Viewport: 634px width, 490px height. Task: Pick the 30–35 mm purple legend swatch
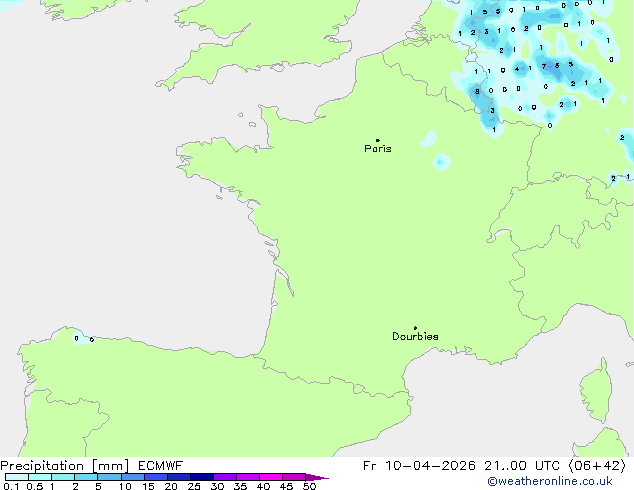click(x=225, y=477)
